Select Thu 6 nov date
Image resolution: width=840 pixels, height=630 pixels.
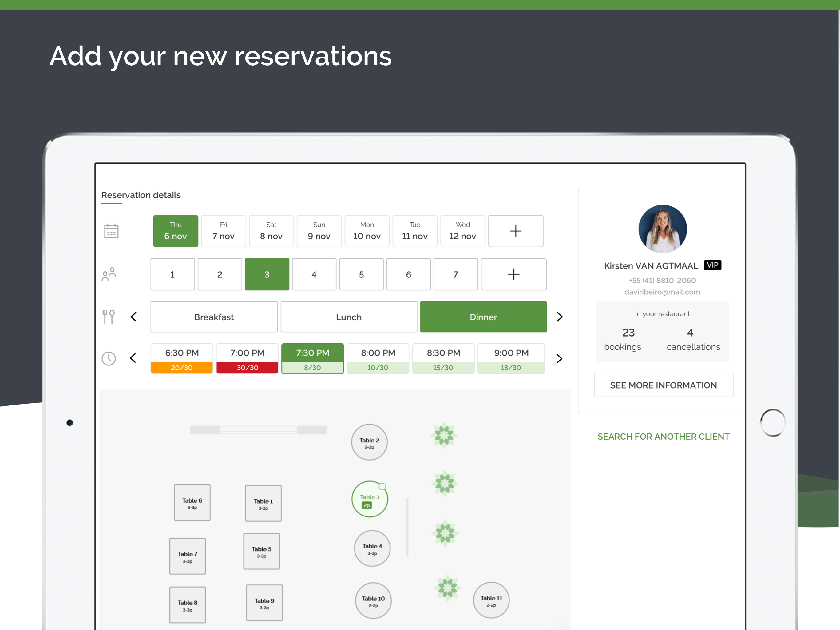pyautogui.click(x=176, y=231)
